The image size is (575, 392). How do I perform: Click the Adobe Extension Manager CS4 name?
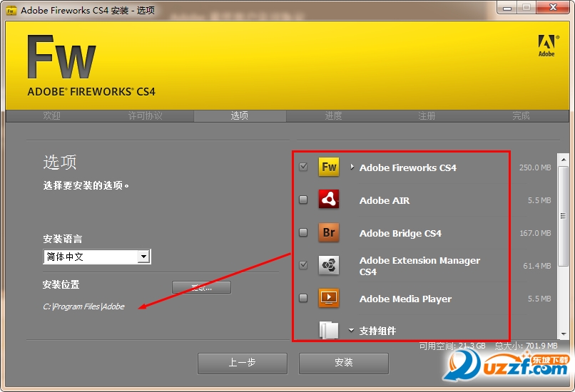(419, 266)
